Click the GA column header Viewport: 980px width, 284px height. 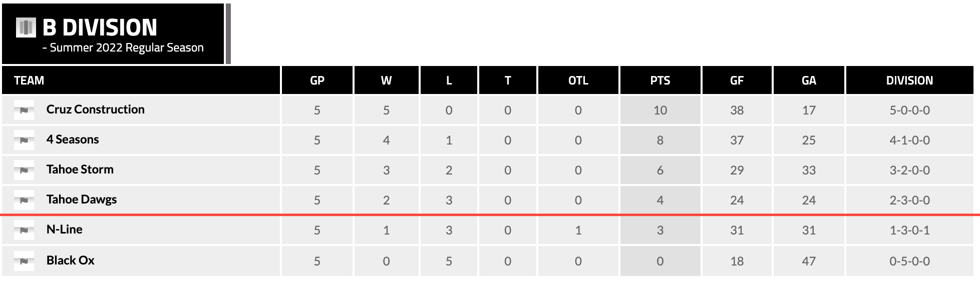pos(809,80)
